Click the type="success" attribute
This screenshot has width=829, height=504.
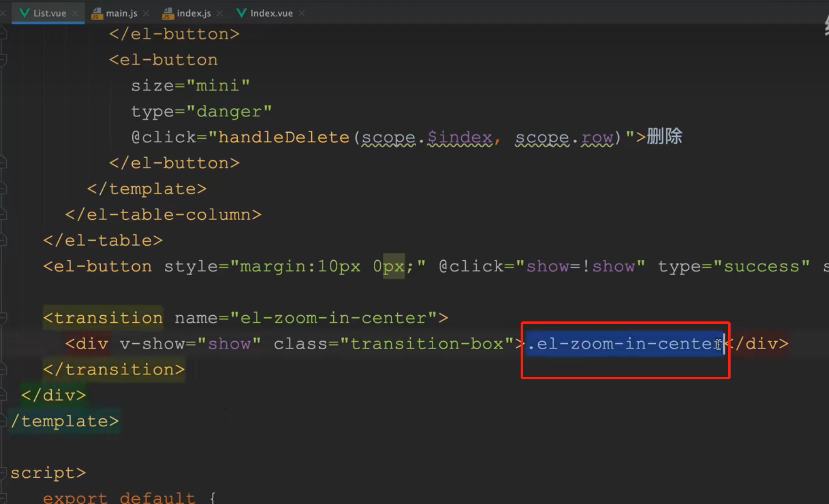(734, 266)
